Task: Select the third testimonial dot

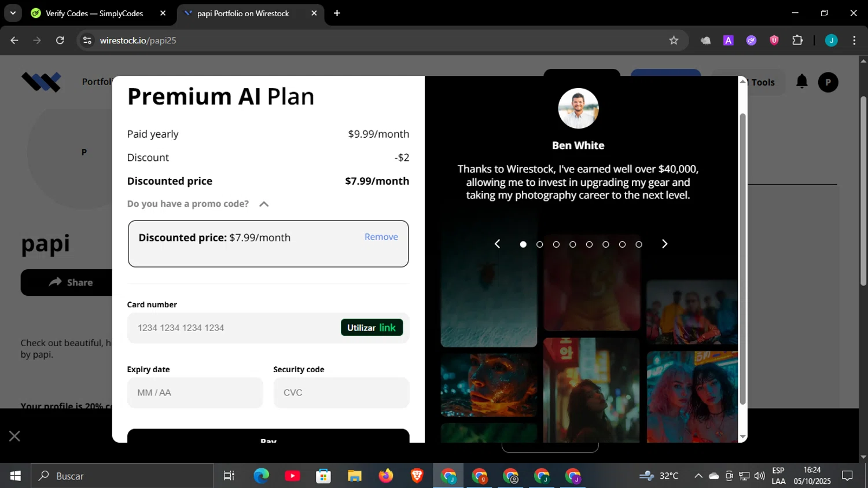Action: click(x=556, y=244)
